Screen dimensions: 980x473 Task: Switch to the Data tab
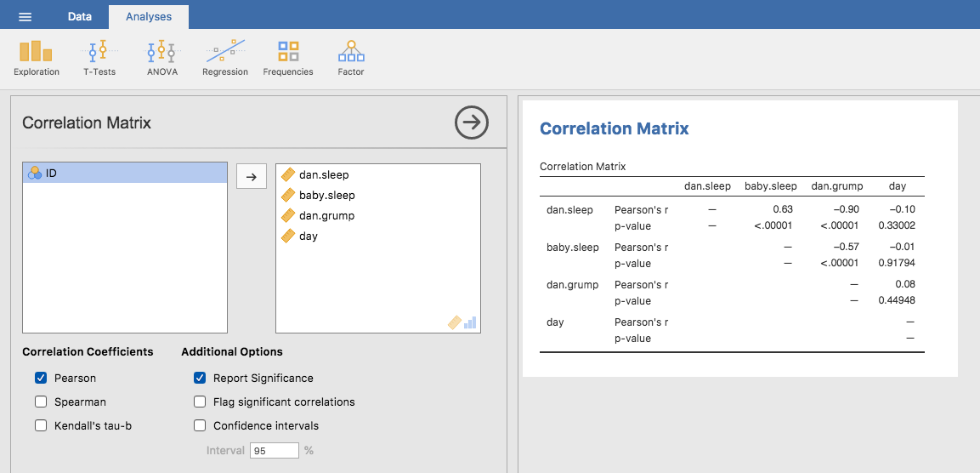(80, 17)
